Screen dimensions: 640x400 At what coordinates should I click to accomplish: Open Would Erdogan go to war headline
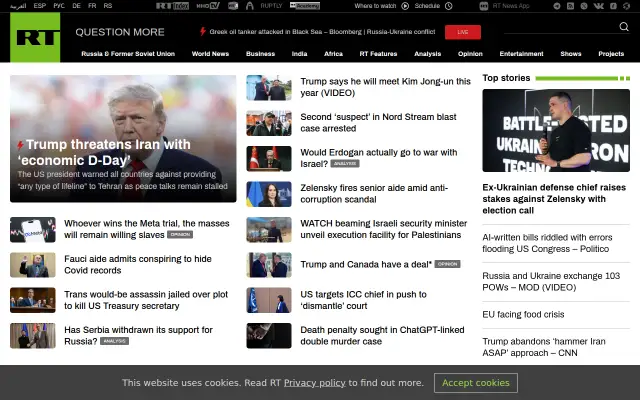378,158
